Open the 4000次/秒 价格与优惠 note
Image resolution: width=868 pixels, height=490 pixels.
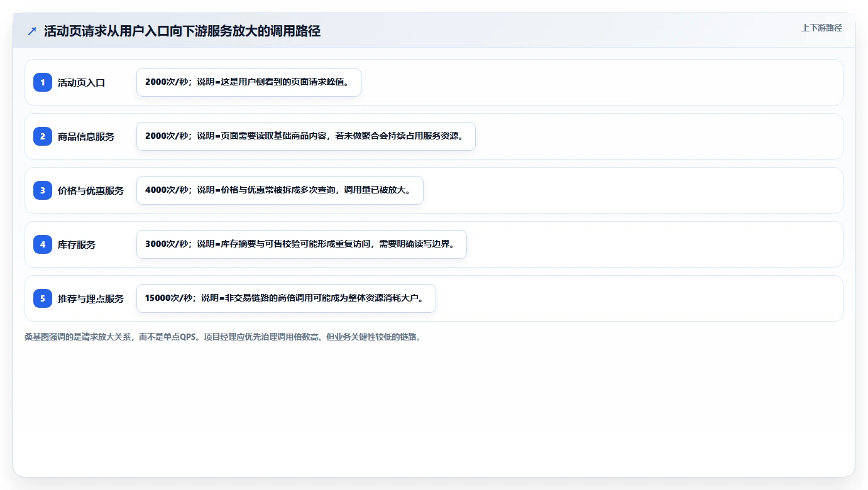coord(280,190)
